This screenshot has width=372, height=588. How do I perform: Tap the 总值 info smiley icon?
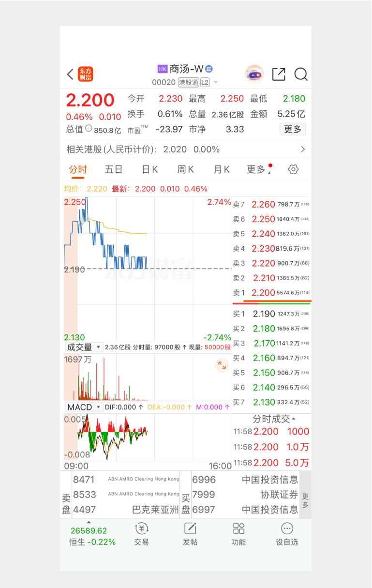pyautogui.click(x=89, y=128)
